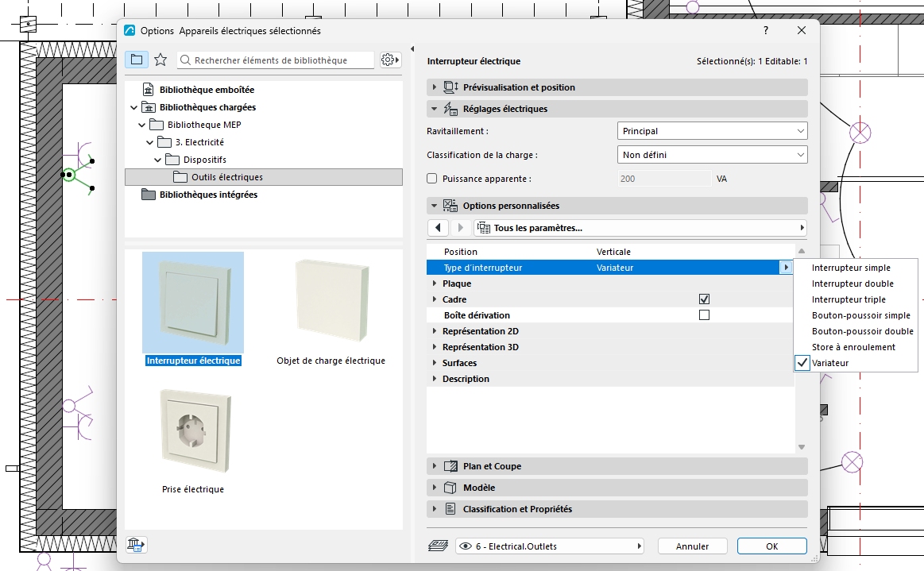Click the Annuler button
Screen dimensions: 924x571
[x=693, y=546]
